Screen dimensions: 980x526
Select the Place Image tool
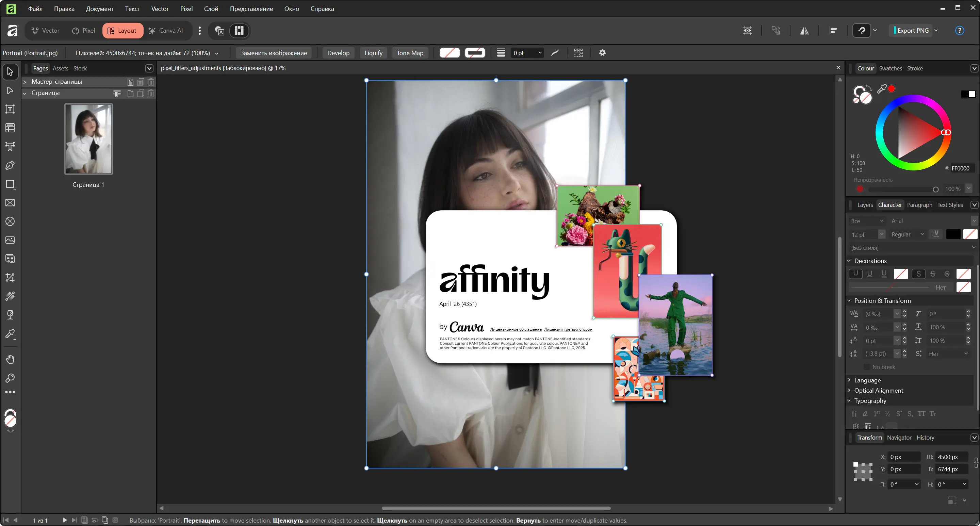pyautogui.click(x=10, y=240)
